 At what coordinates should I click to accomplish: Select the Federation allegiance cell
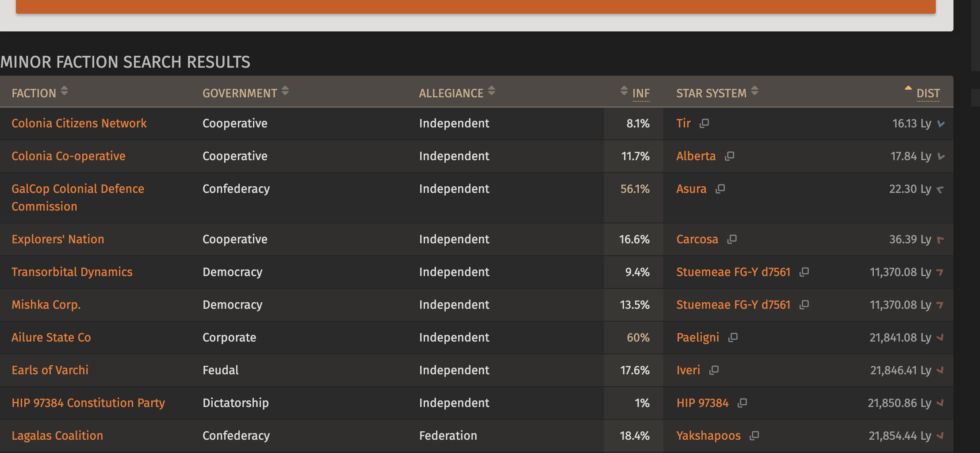point(448,436)
